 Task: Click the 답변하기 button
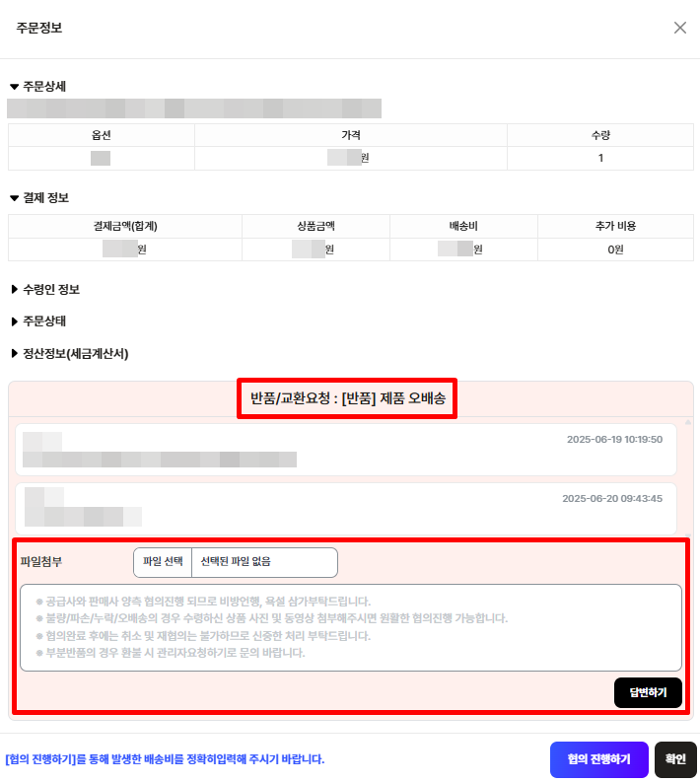(648, 692)
